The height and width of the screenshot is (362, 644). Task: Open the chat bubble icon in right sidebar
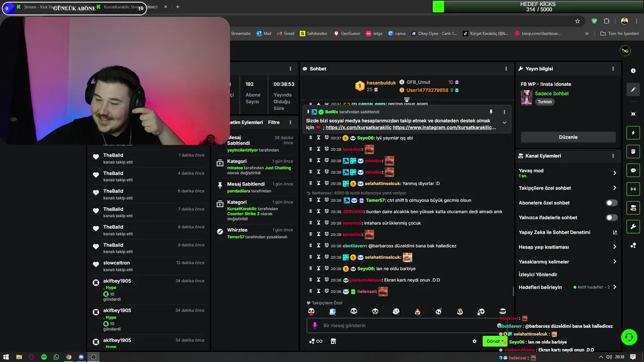(633, 170)
